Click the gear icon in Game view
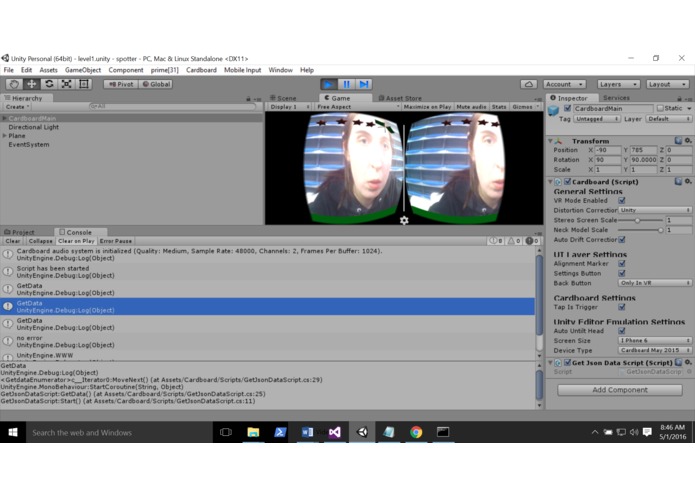 pos(404,220)
